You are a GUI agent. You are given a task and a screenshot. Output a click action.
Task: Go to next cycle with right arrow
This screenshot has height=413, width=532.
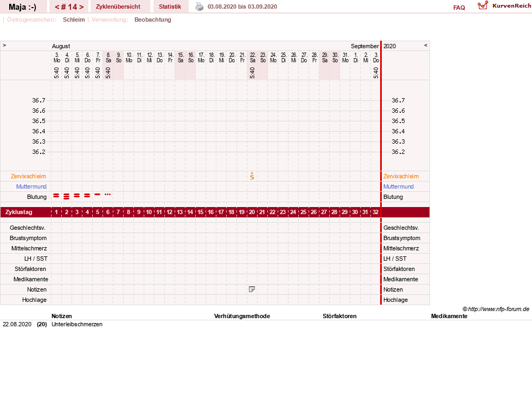click(x=81, y=7)
